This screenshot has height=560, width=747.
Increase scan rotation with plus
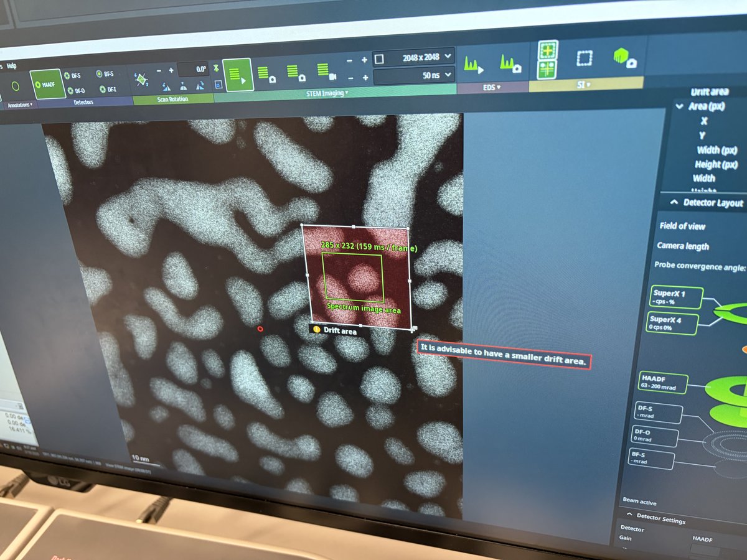171,70
